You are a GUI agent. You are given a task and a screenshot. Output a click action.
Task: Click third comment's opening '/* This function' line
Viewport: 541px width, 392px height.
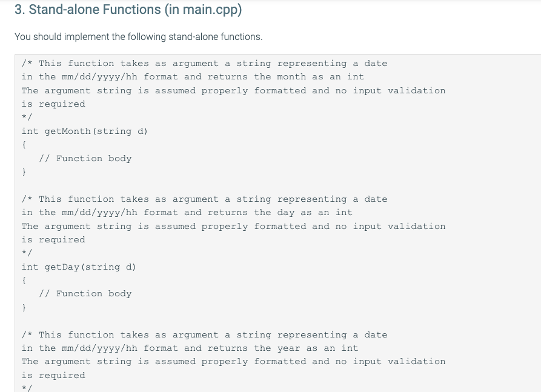204,334
